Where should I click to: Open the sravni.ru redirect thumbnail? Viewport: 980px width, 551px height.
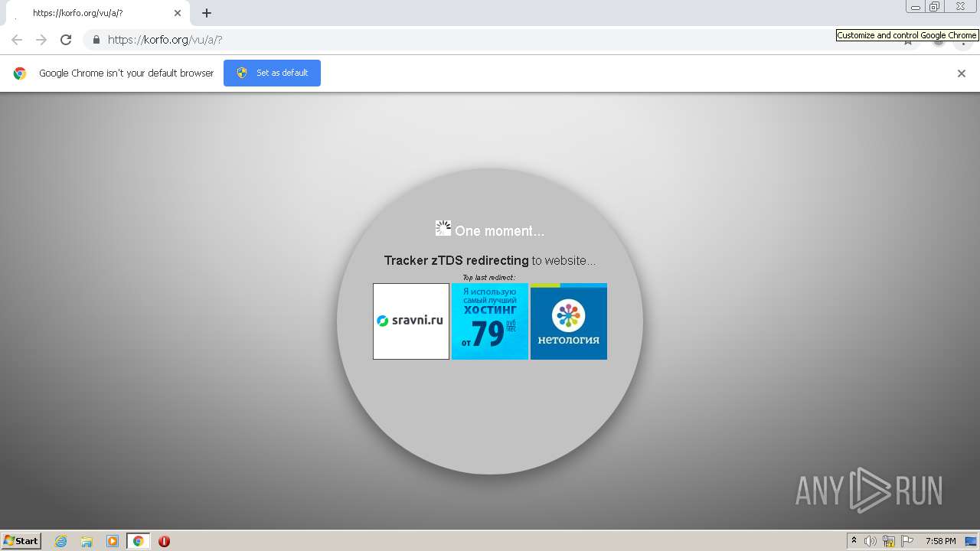point(411,321)
